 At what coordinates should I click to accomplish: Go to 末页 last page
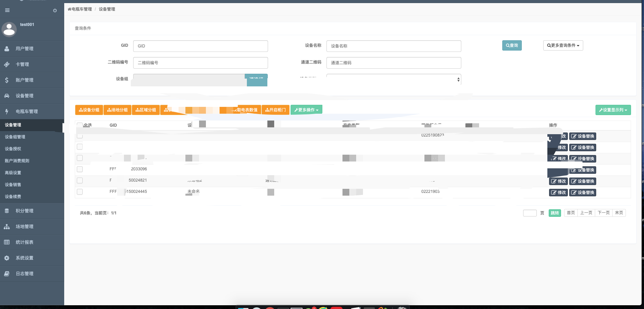[619, 213]
